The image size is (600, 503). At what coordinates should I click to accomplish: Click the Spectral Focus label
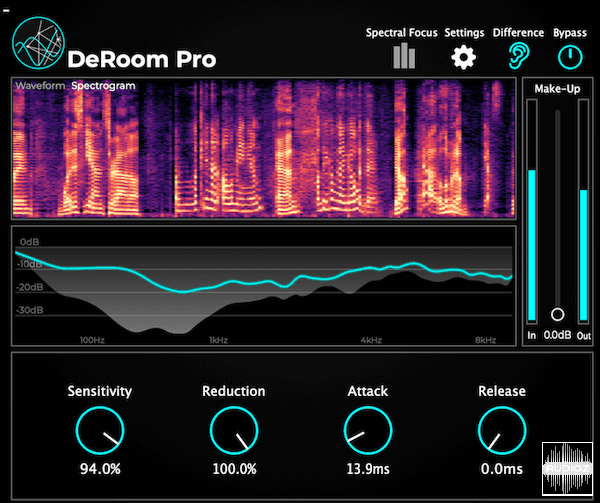401,33
